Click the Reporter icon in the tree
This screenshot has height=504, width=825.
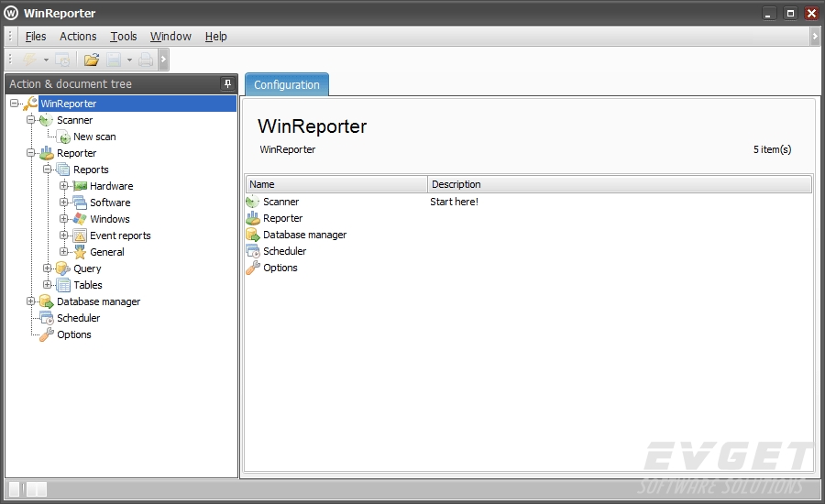click(x=47, y=153)
